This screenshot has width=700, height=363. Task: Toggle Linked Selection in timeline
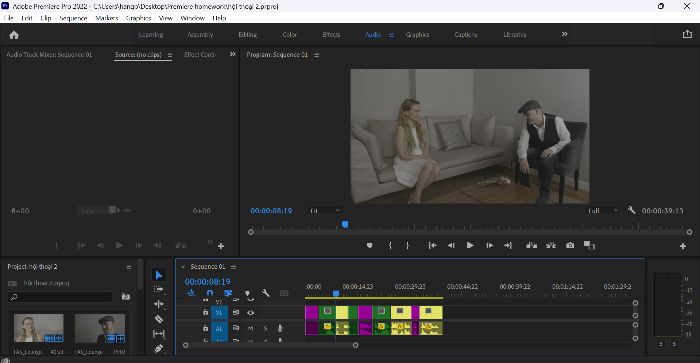228,293
